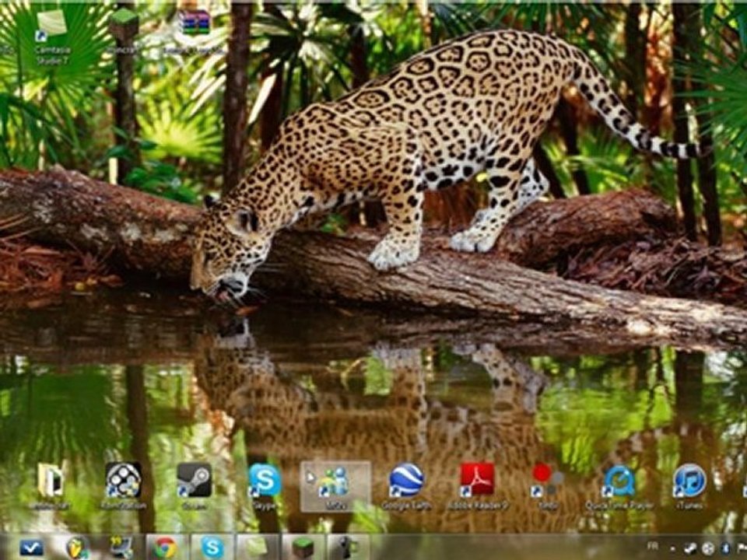This screenshot has width=747, height=560.
Task: Open FL Studio fruit icon in taskbar
Action: (76, 548)
